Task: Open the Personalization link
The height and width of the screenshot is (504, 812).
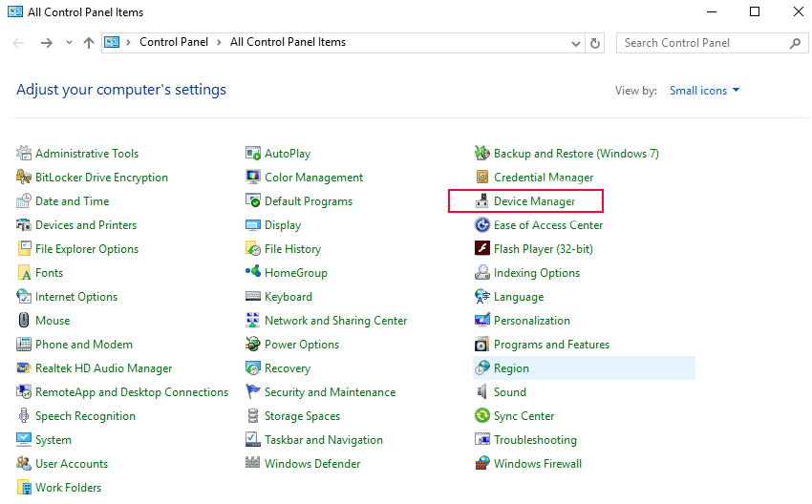Action: point(532,321)
